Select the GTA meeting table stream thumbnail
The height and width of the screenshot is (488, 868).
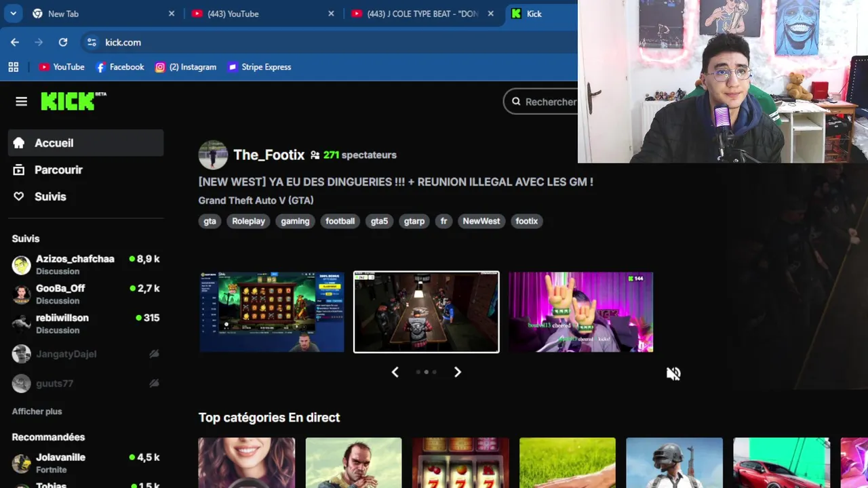427,312
